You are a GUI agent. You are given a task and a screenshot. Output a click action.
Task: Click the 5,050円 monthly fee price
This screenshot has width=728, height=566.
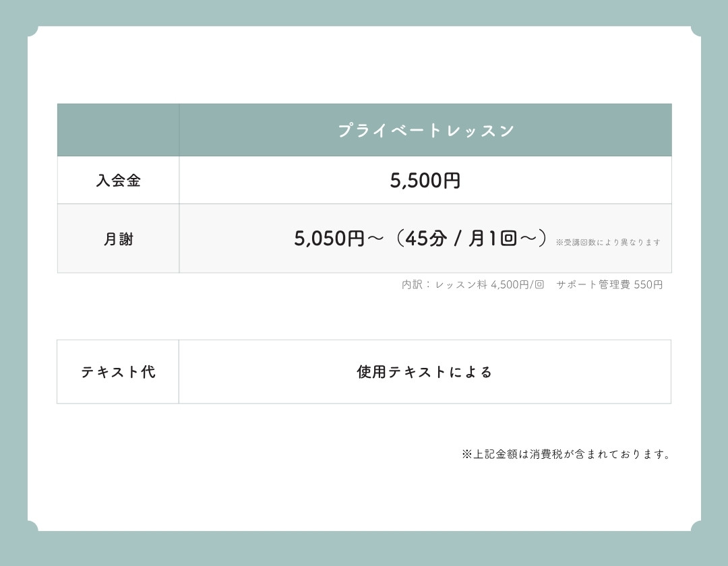tap(329, 239)
